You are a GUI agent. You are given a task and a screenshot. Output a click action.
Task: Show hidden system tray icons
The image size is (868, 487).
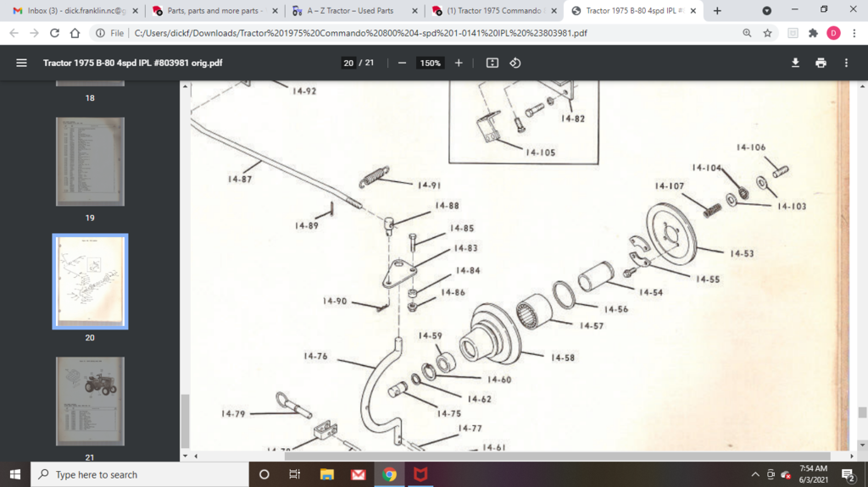(755, 474)
